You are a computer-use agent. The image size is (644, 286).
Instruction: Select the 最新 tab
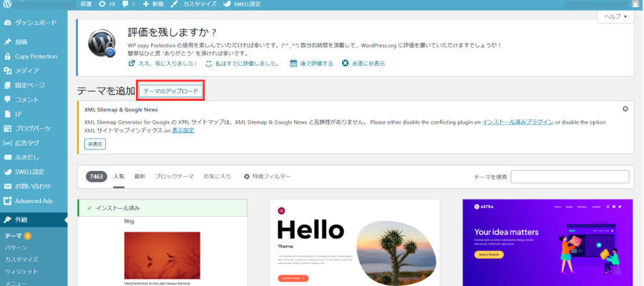tap(140, 177)
